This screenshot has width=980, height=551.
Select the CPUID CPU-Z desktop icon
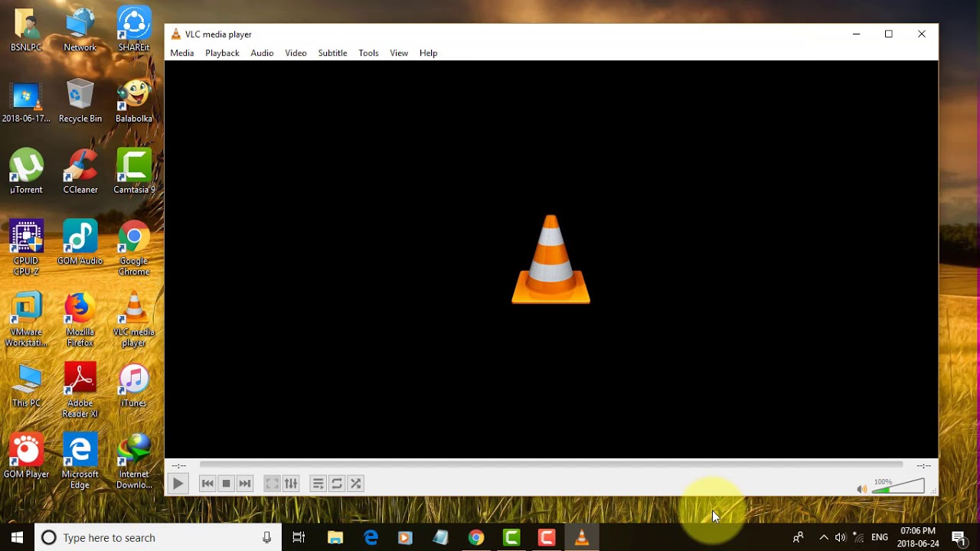26,249
